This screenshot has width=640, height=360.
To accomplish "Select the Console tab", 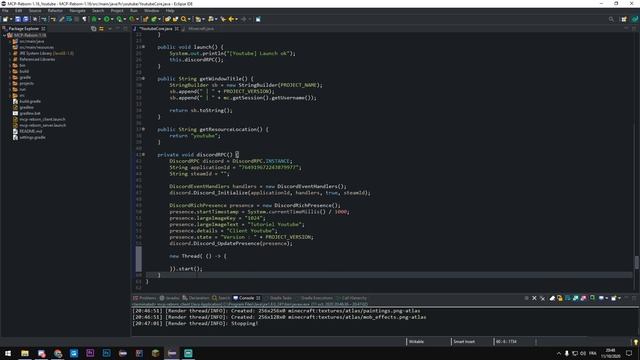I will coord(247,298).
